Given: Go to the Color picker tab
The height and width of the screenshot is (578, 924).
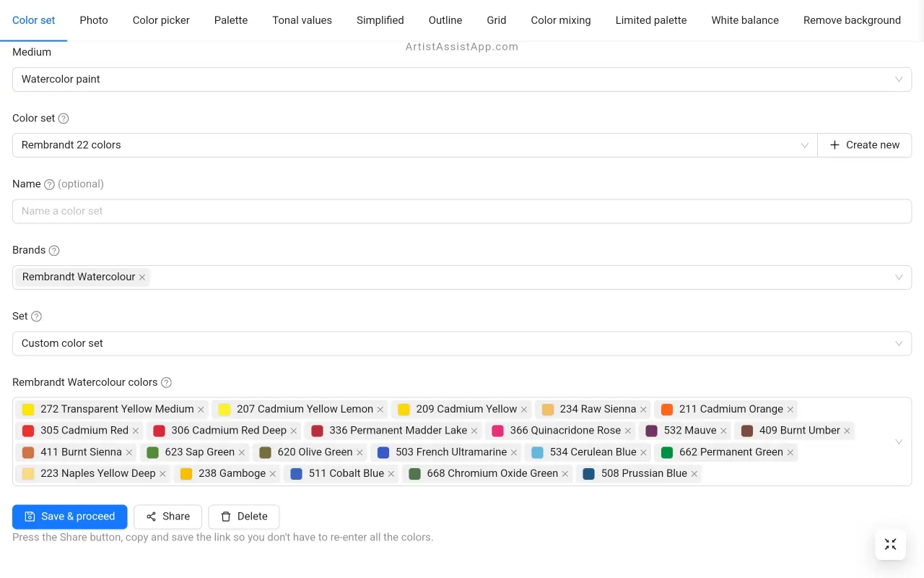Looking at the screenshot, I should pos(161,20).
